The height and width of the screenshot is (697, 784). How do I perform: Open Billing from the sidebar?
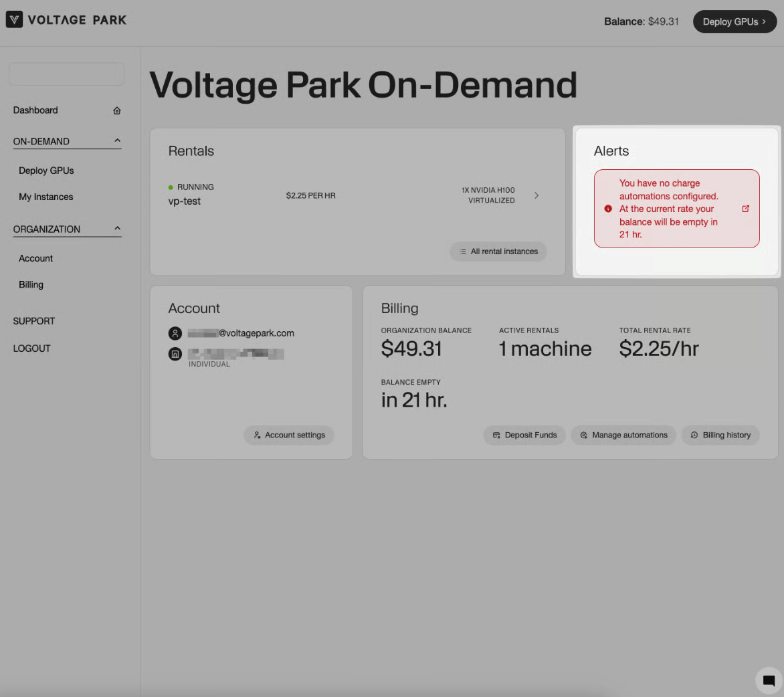click(x=31, y=284)
